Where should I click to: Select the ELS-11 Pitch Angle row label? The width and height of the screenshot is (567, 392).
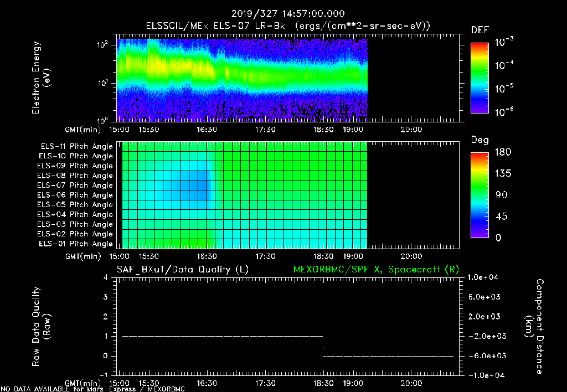(x=76, y=147)
